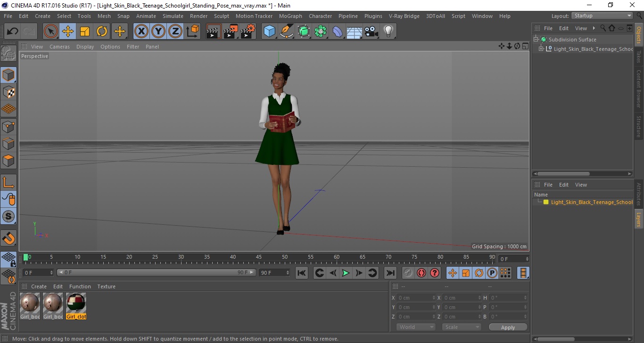The image size is (644, 343).
Task: Toggle Y axis lock
Action: tap(158, 32)
